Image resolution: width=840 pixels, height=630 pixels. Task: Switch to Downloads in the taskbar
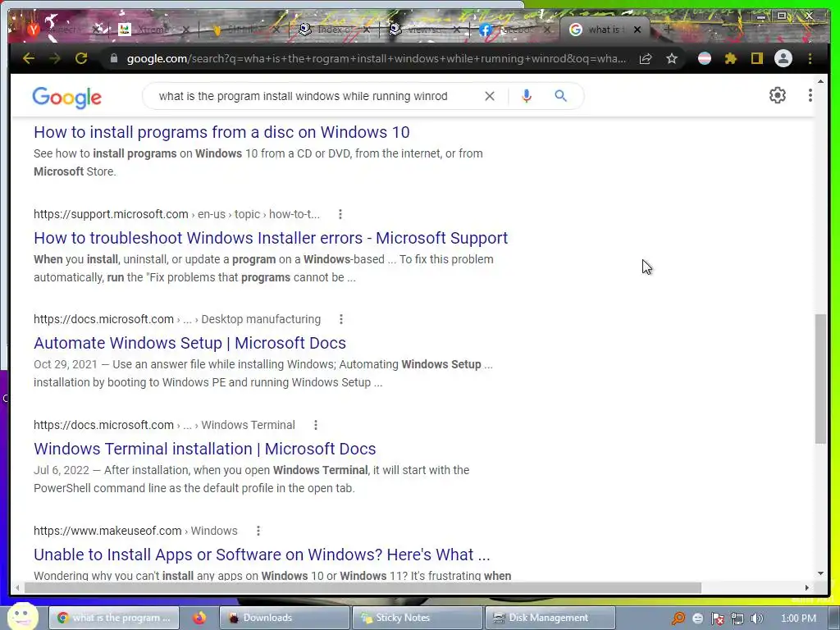(284, 618)
